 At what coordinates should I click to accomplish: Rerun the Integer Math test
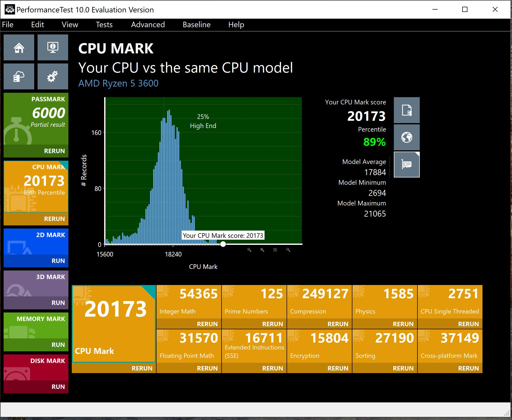207,324
